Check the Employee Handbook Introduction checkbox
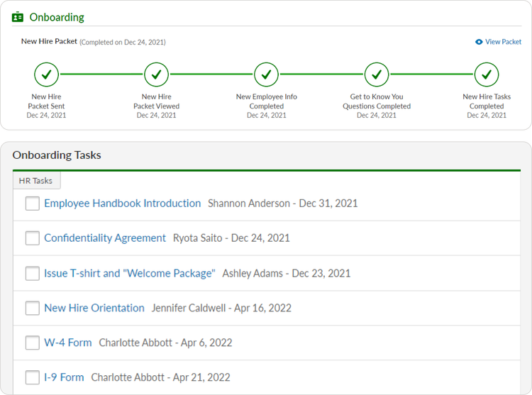Screen dimensions: 532x395 [x=32, y=204]
